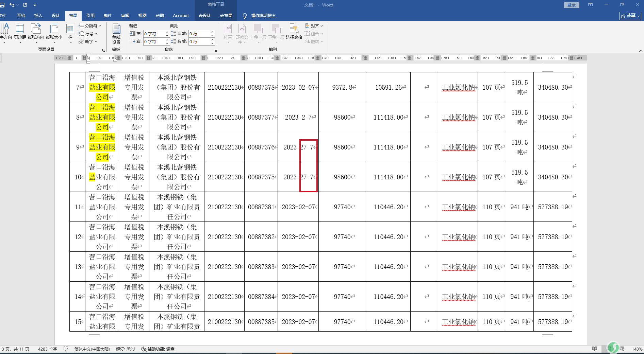The height and width of the screenshot is (354, 644).
Task: Increase 段前 spacing with up arrow
Action: [x=212, y=32]
